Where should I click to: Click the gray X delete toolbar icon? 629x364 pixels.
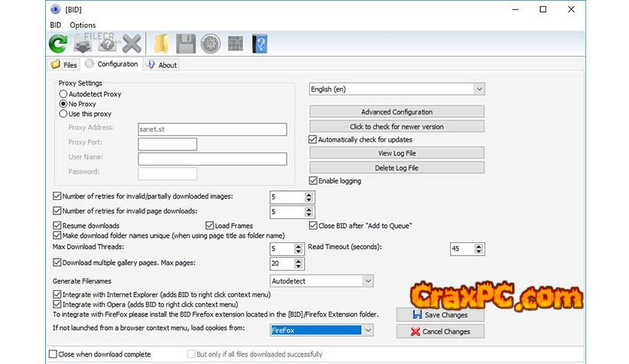pos(132,44)
